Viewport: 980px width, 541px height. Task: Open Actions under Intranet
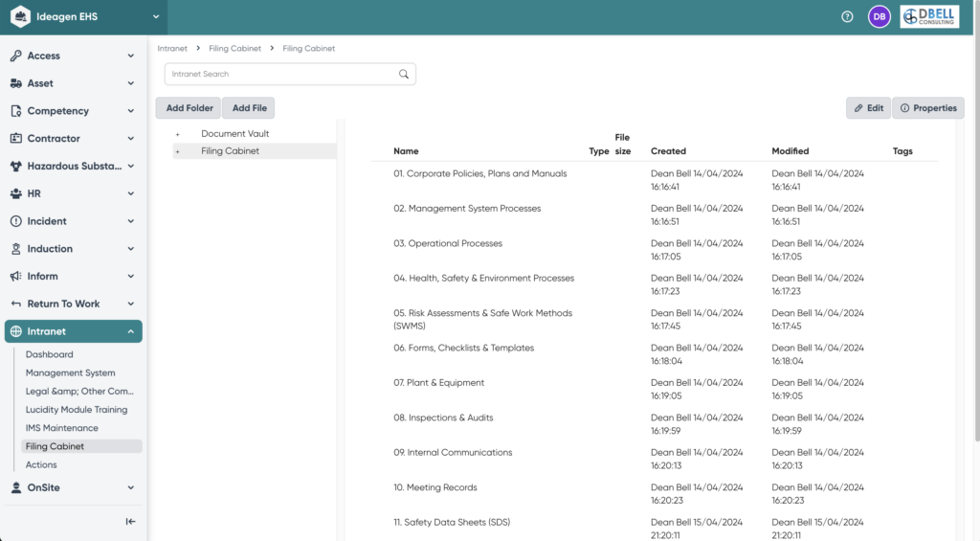click(41, 464)
